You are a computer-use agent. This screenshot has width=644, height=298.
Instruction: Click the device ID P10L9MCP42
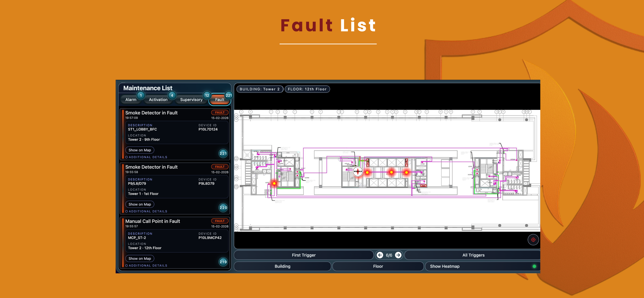point(210,238)
